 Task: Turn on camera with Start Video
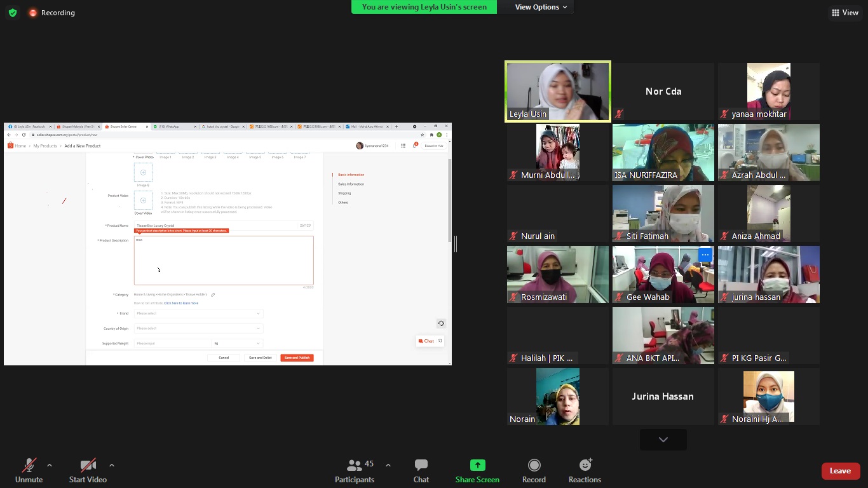[x=88, y=466]
